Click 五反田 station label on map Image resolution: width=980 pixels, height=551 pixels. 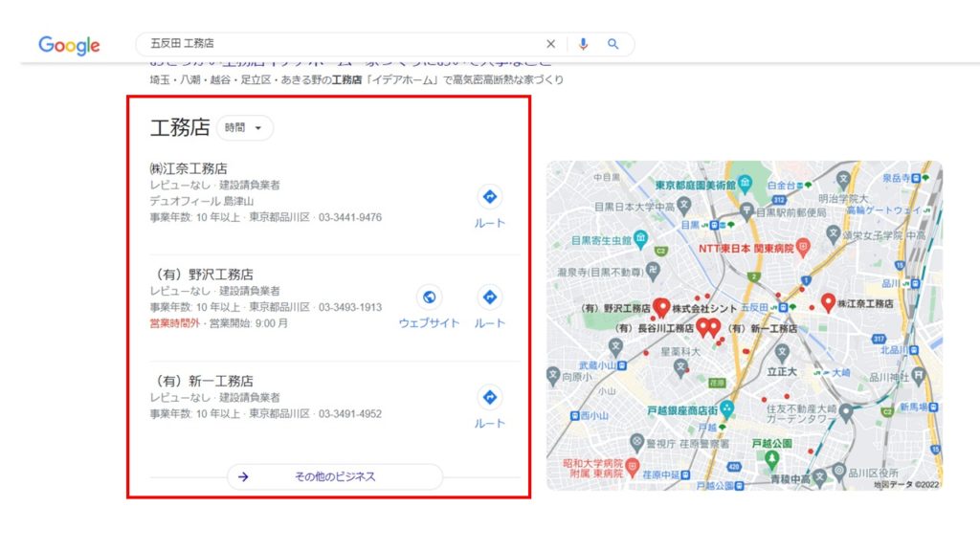click(x=754, y=308)
